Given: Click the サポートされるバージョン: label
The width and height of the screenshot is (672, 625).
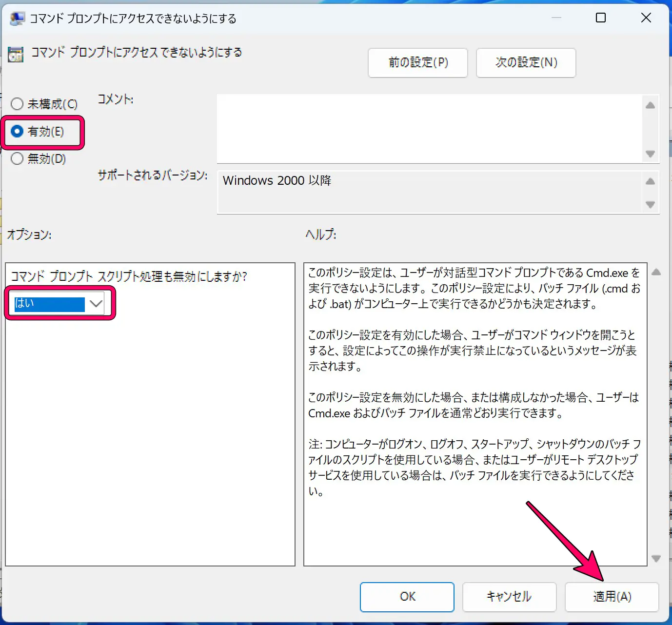Looking at the screenshot, I should tap(153, 175).
